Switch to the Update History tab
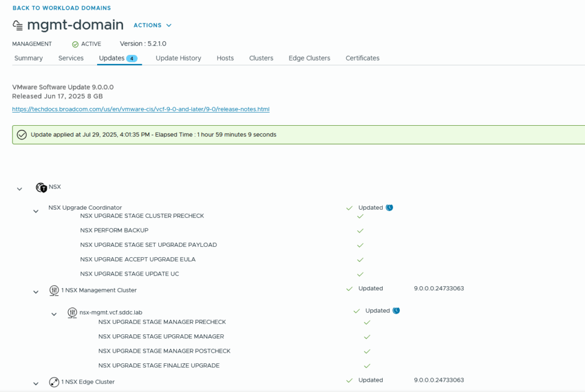This screenshot has height=392, width=585. pos(178,58)
